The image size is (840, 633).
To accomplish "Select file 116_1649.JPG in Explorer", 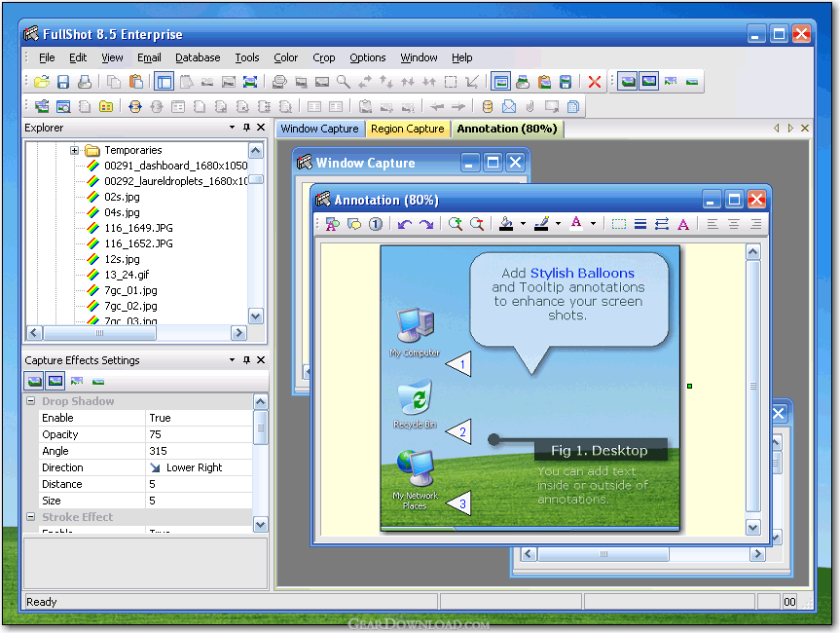I will pos(138,228).
